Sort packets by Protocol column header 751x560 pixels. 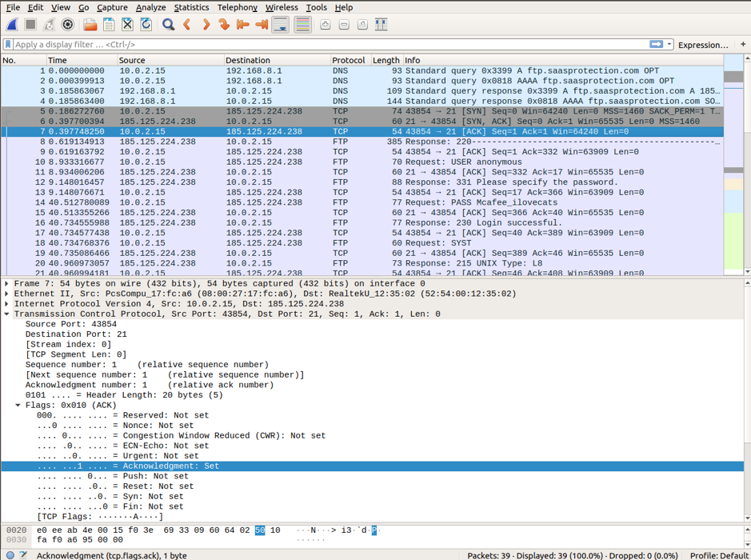click(x=349, y=60)
